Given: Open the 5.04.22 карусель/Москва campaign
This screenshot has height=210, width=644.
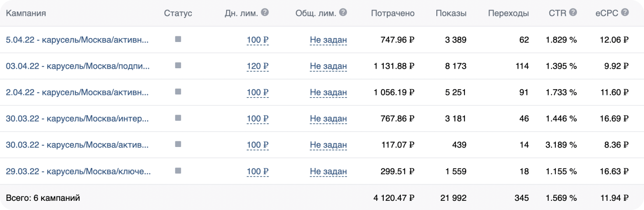Looking at the screenshot, I should [x=77, y=40].
